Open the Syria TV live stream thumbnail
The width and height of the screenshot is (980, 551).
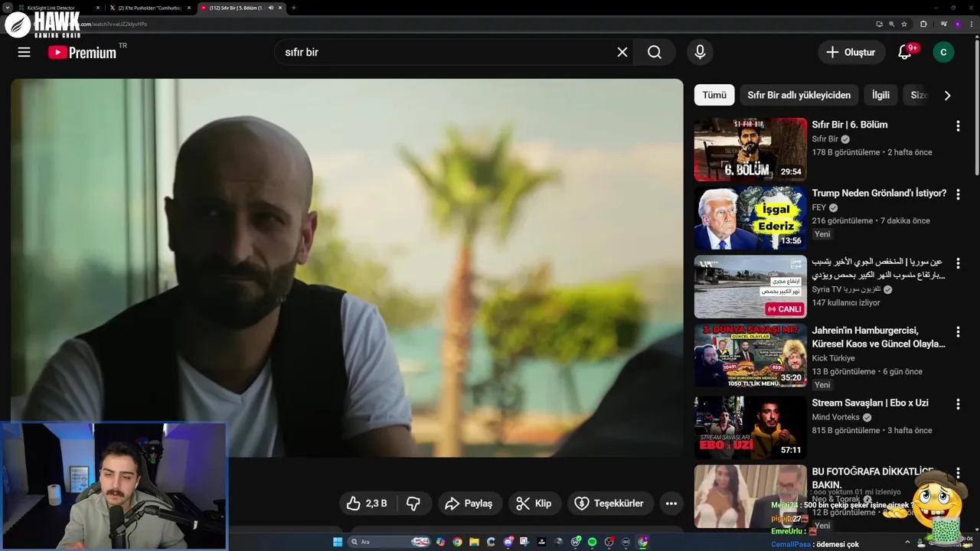pos(750,287)
